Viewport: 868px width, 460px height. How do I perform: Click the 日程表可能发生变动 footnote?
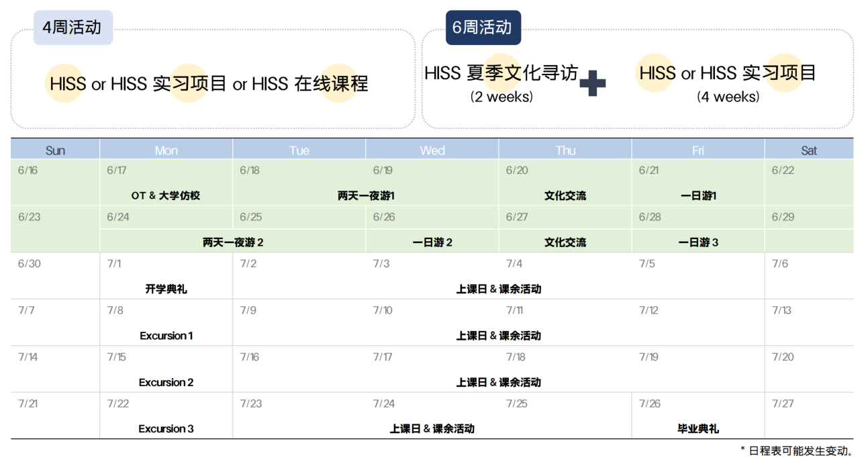(797, 451)
